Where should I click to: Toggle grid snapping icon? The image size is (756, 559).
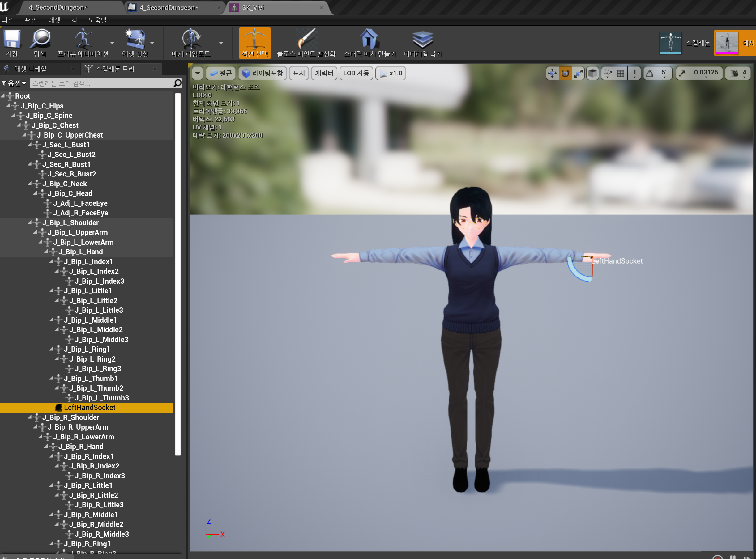click(621, 73)
